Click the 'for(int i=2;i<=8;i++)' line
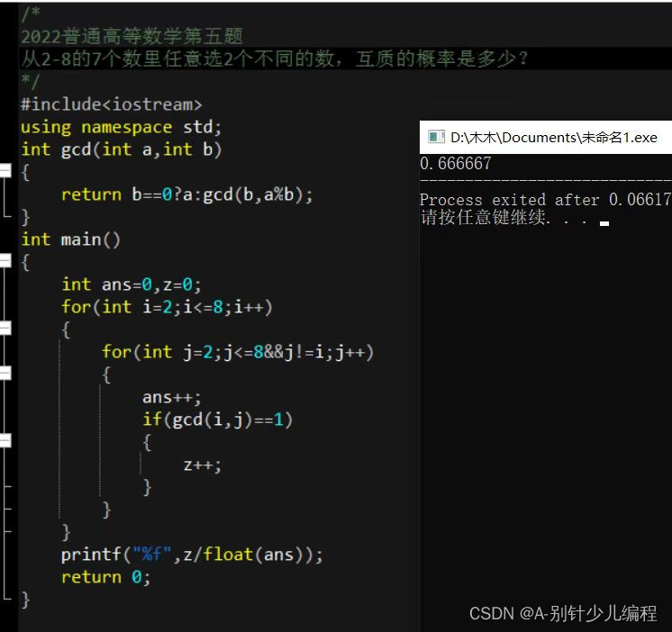Image resolution: width=672 pixels, height=632 pixels. (168, 307)
